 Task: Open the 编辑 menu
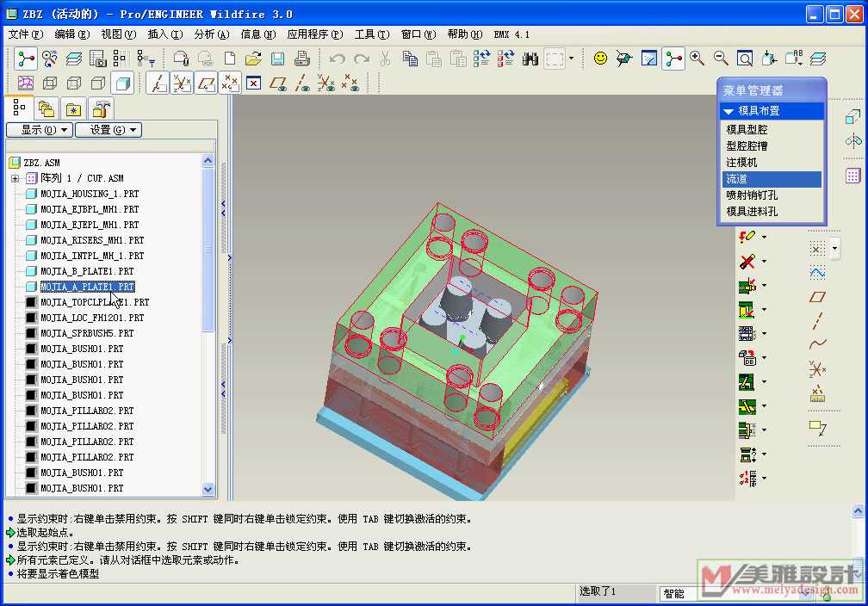[x=72, y=34]
